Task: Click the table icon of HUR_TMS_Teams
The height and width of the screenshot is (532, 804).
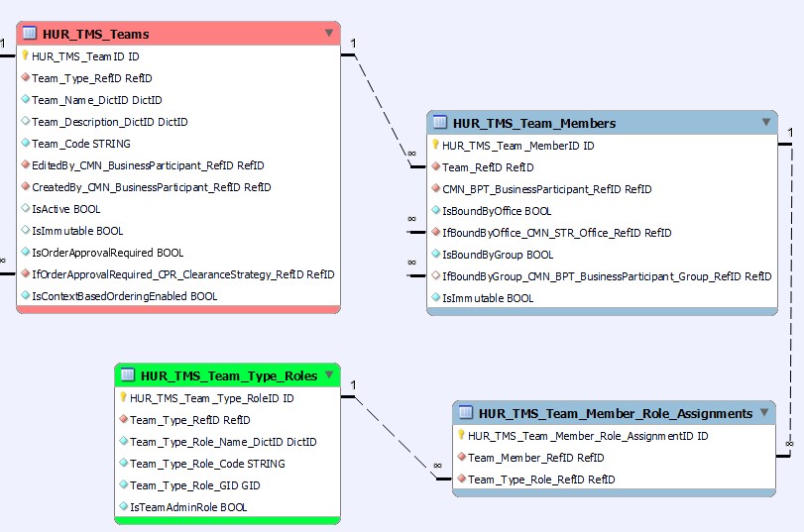Action: 30,34
